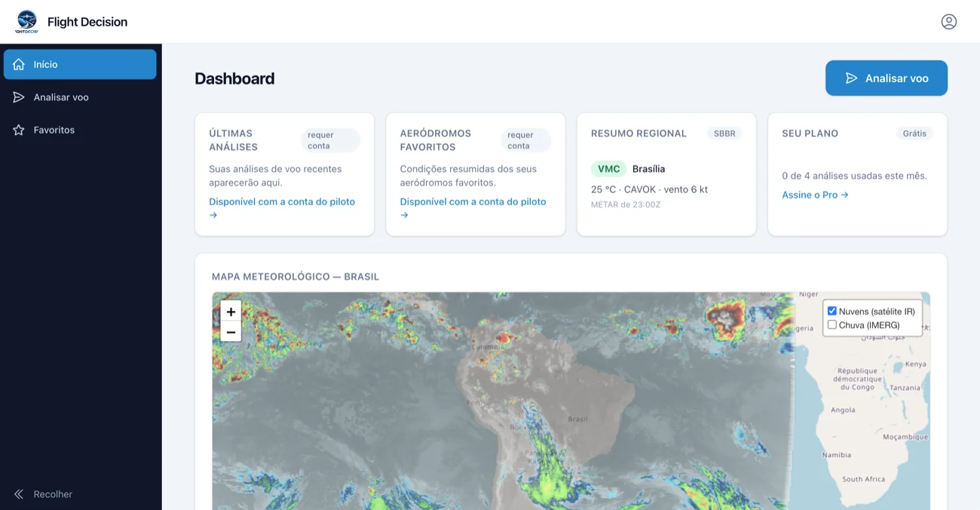Click the star icon beside Favoritos
Screen dimensions: 980x510
pos(19,130)
